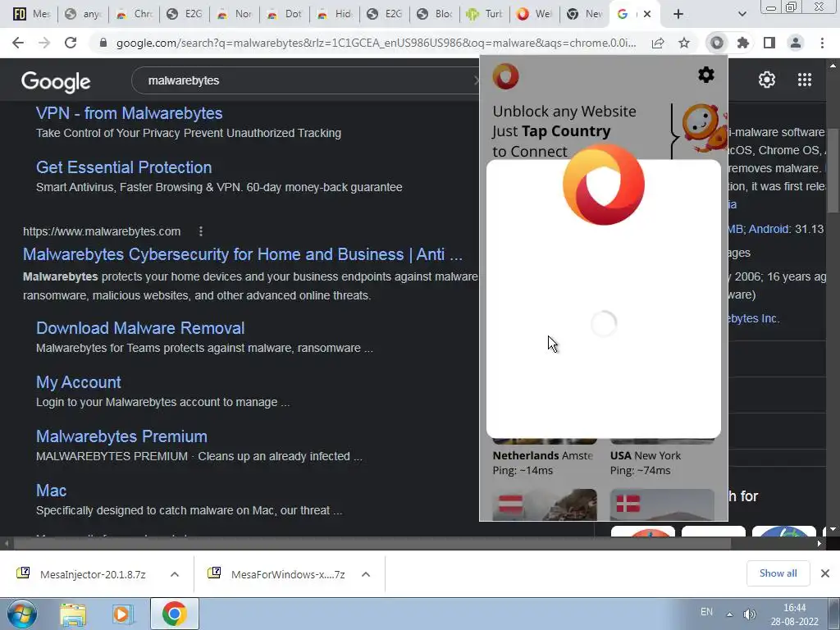Go forward with the forward arrow
The height and width of the screenshot is (630, 840).
click(x=44, y=43)
